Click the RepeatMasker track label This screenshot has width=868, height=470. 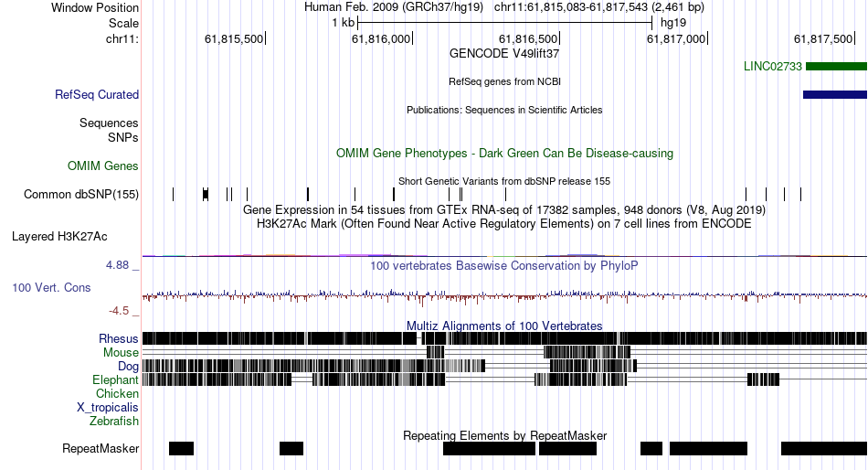[101, 448]
